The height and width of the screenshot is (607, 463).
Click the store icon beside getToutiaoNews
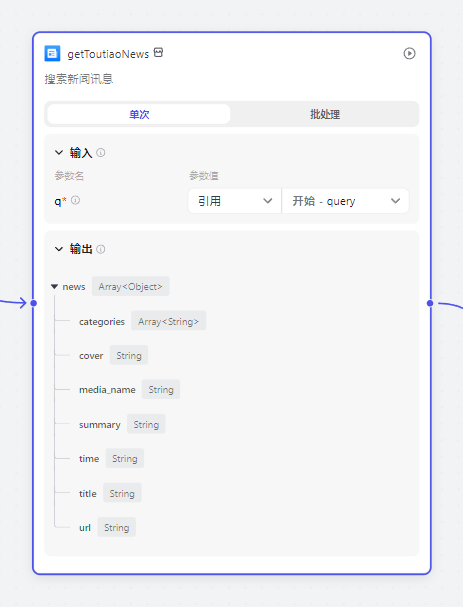[158, 52]
